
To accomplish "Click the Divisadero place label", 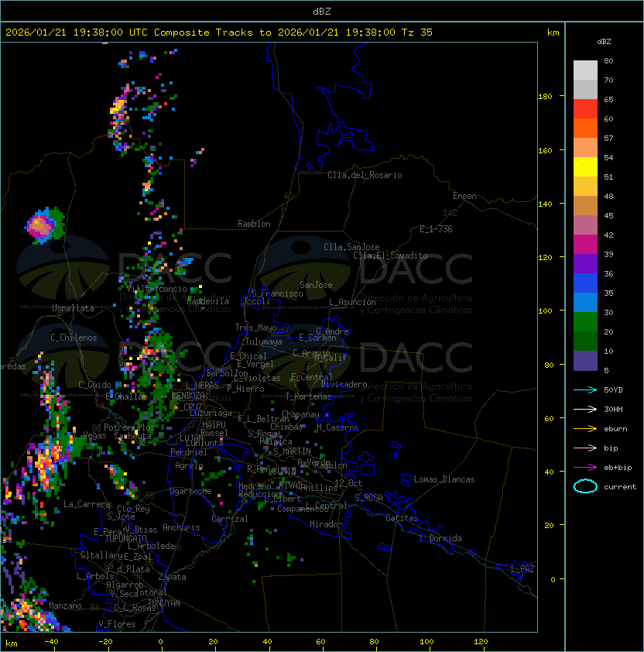I will coord(344,384).
